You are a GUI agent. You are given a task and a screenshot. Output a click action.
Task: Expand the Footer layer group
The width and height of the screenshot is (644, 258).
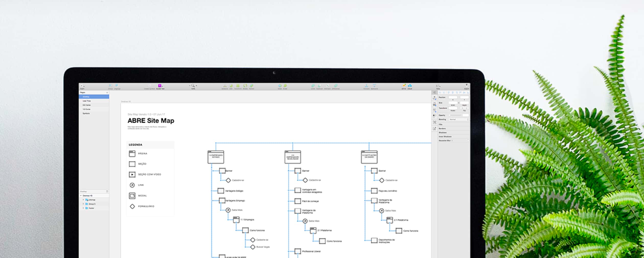[x=83, y=208]
